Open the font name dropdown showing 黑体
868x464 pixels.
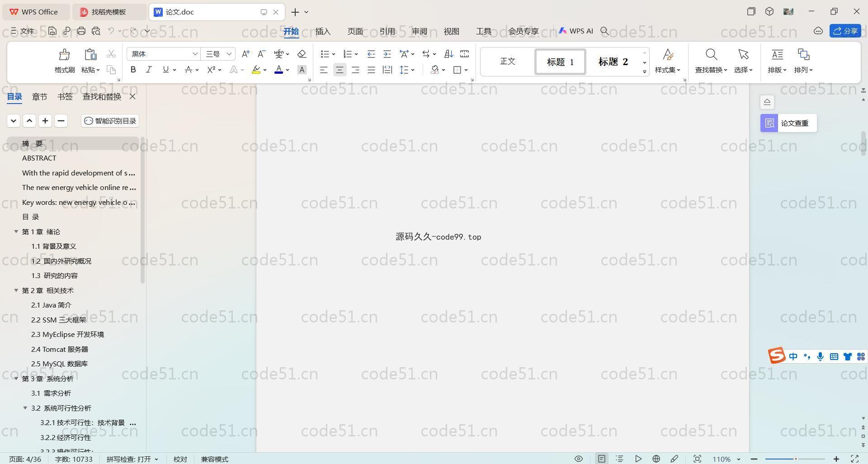(x=195, y=54)
